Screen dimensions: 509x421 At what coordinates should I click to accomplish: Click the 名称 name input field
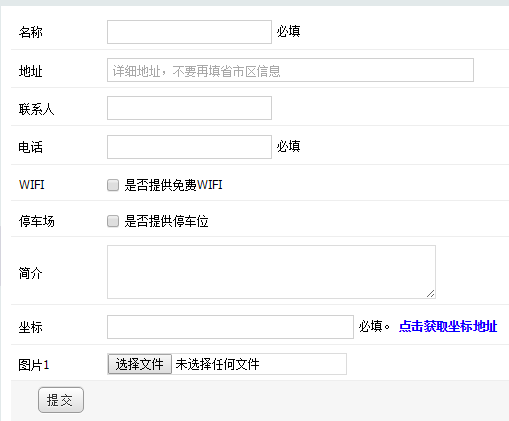pos(189,32)
